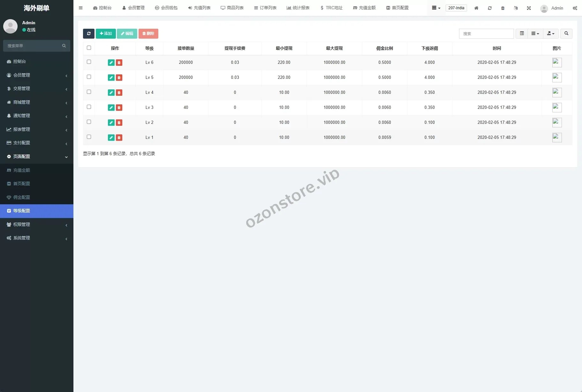
Task: Check the checkbox for the Lv 5 row
Action: (x=89, y=77)
